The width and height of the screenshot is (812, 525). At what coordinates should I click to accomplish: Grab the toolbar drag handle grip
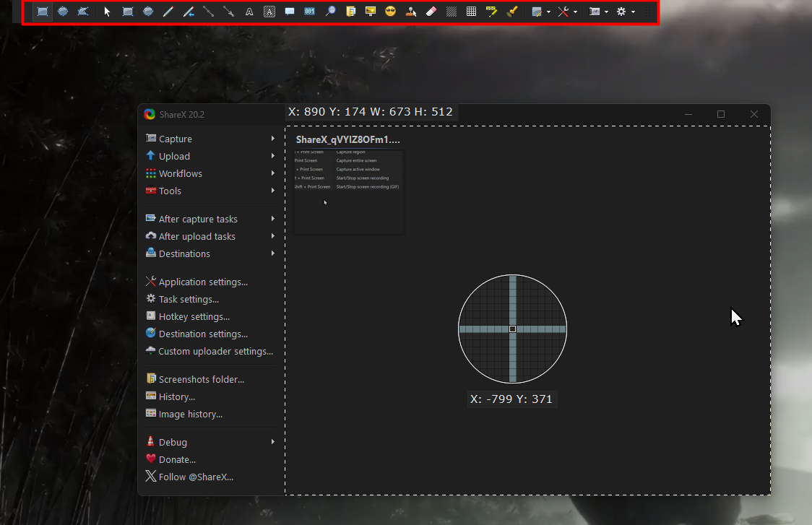coord(649,12)
